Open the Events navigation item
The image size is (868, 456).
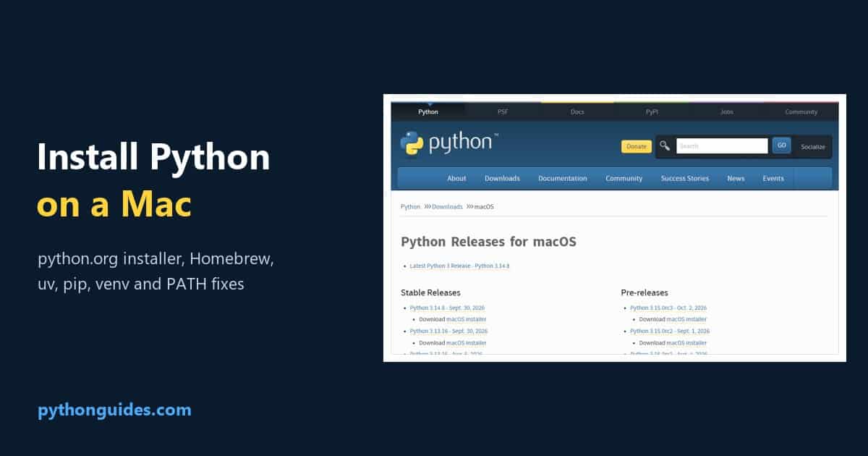773,179
